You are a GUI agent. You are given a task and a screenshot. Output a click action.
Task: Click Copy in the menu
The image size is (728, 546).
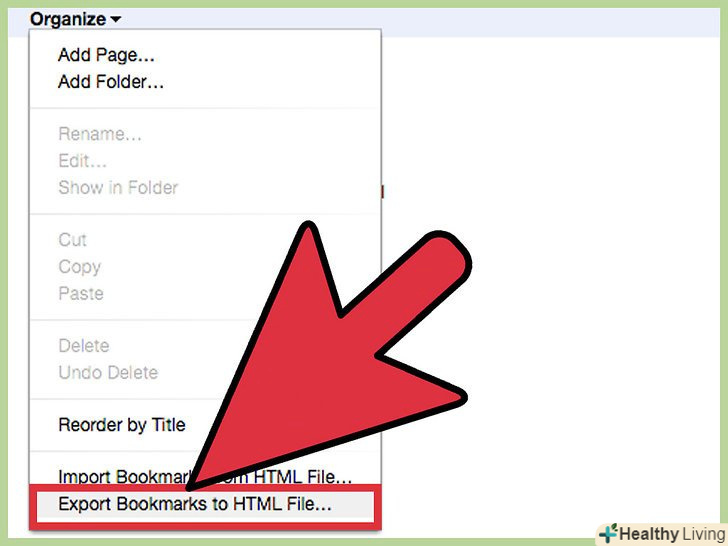click(79, 267)
